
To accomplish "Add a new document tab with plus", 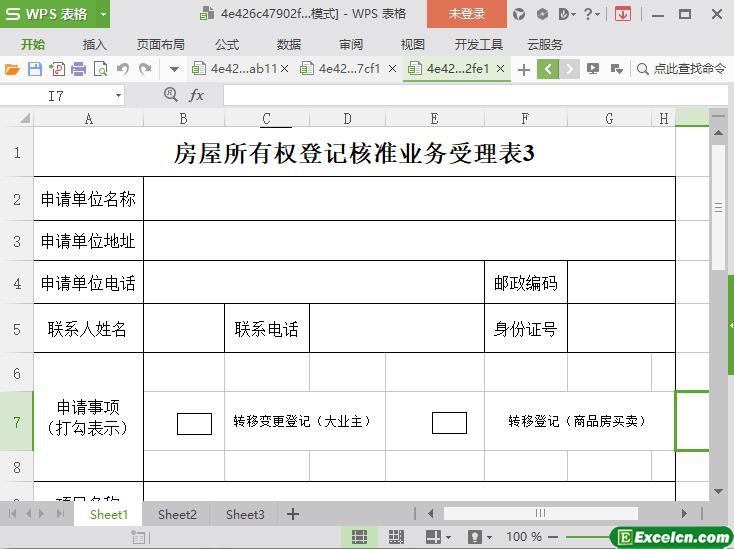I will (524, 70).
